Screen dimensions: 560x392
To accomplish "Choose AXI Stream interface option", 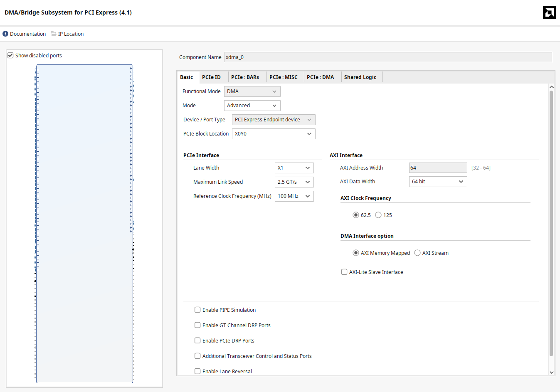I will [417, 253].
